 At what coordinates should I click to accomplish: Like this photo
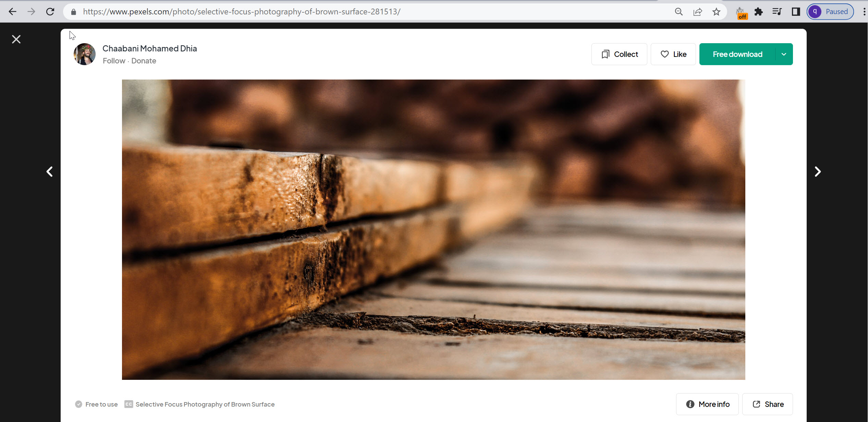pos(673,54)
